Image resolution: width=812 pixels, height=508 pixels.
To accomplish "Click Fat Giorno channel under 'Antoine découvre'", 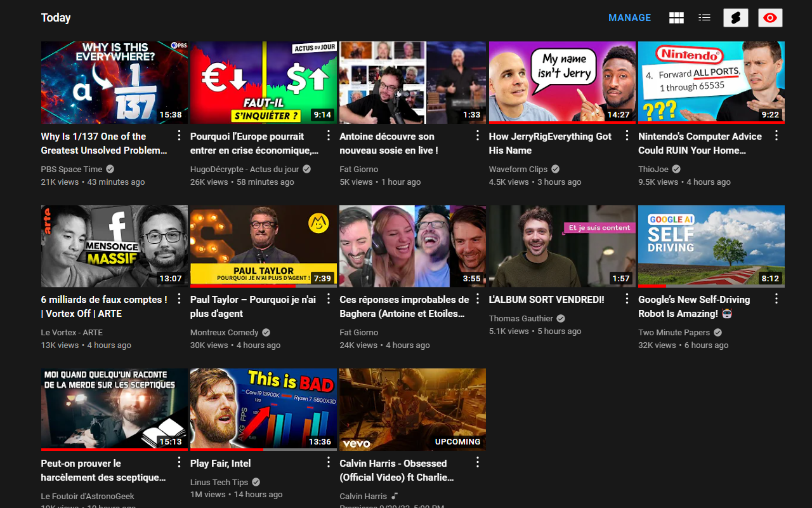I will 358,169.
